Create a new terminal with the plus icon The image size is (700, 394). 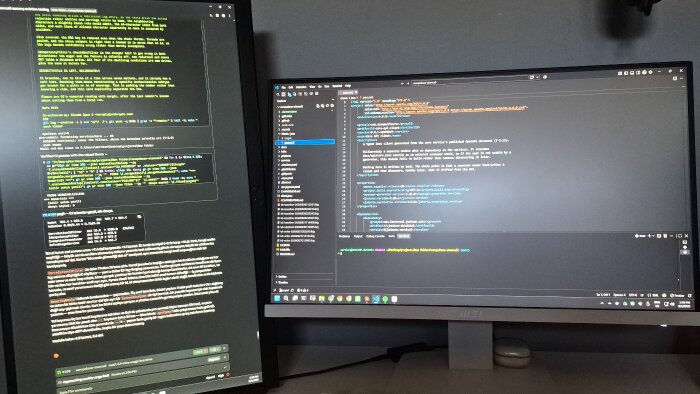pos(649,236)
